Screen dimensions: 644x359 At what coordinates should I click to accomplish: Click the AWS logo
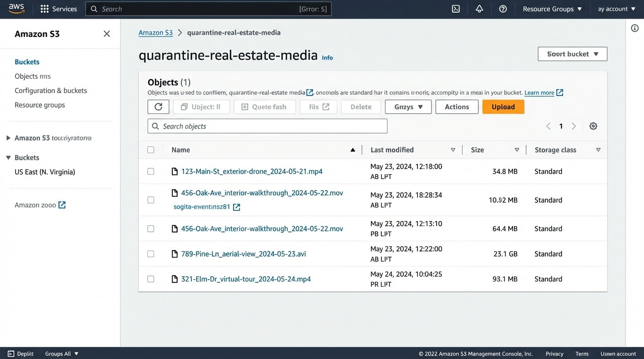[x=16, y=8]
